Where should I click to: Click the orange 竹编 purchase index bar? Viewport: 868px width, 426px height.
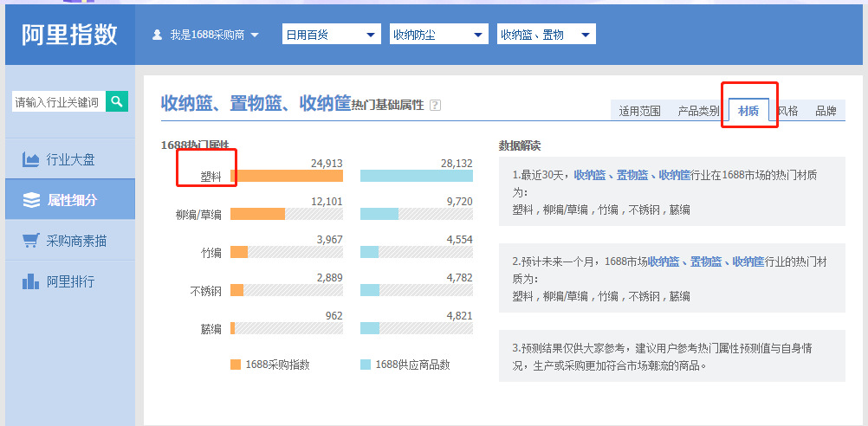click(x=239, y=252)
